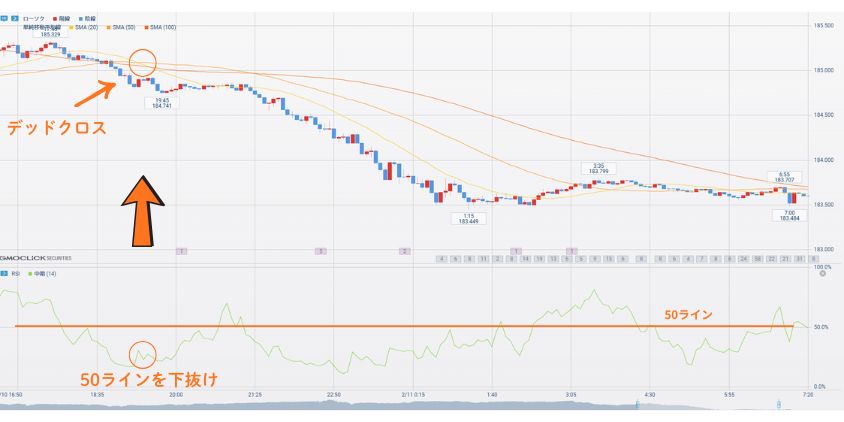Click the candlestick panel settings icon
The image size is (844, 422).
coord(4,17)
